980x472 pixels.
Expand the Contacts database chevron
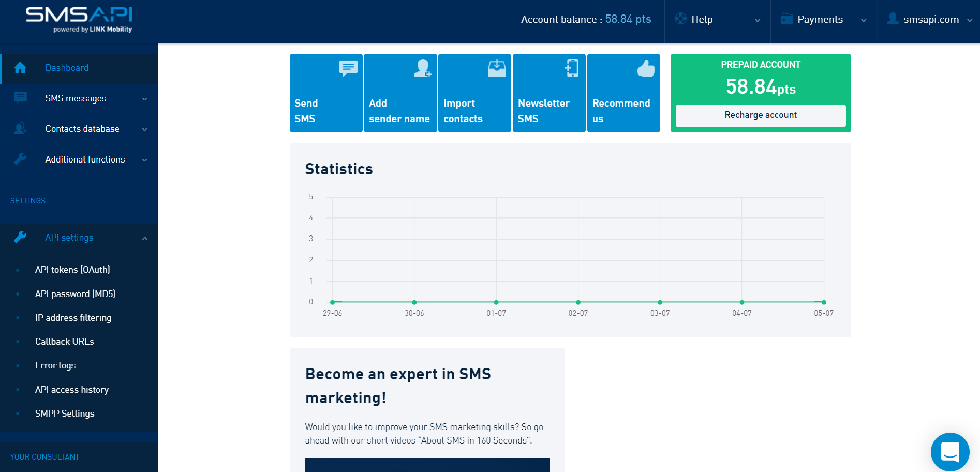(x=145, y=129)
